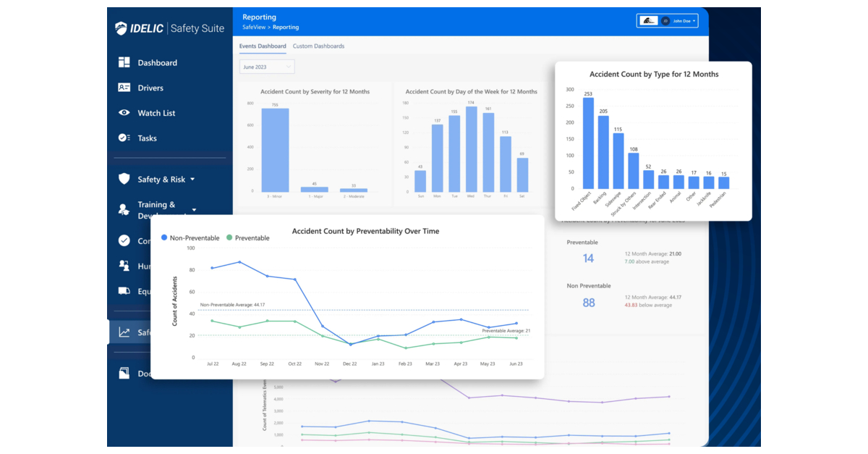Open the Dashboard section via its grid icon
The height and width of the screenshot is (454, 868).
tap(125, 62)
